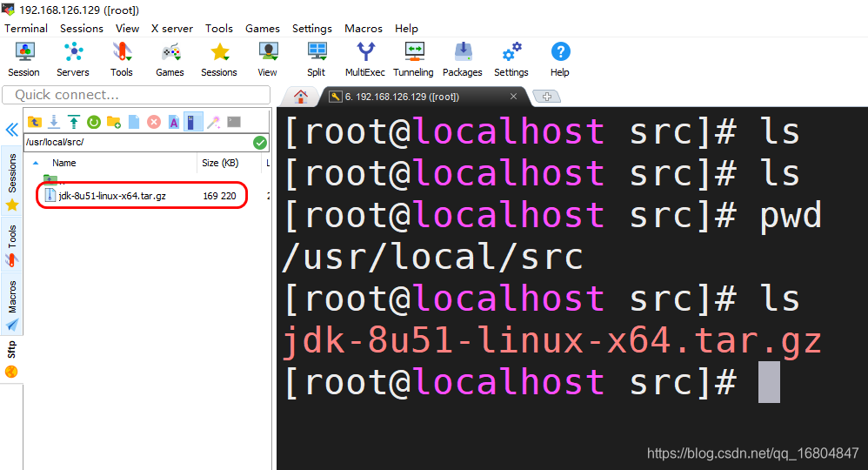Screen dimensions: 868x470
Task: Open the Terminal menu
Action: tap(26, 28)
